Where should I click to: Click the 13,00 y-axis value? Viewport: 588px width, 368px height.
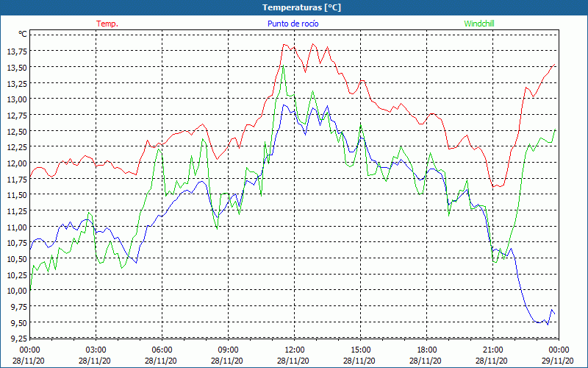pos(17,99)
